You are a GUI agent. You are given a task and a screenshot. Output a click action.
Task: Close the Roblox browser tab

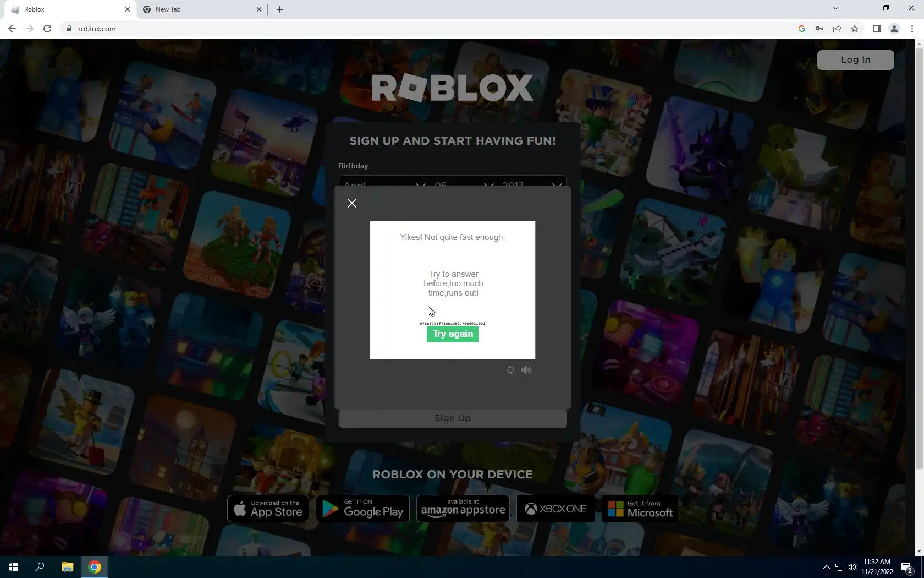(x=128, y=9)
